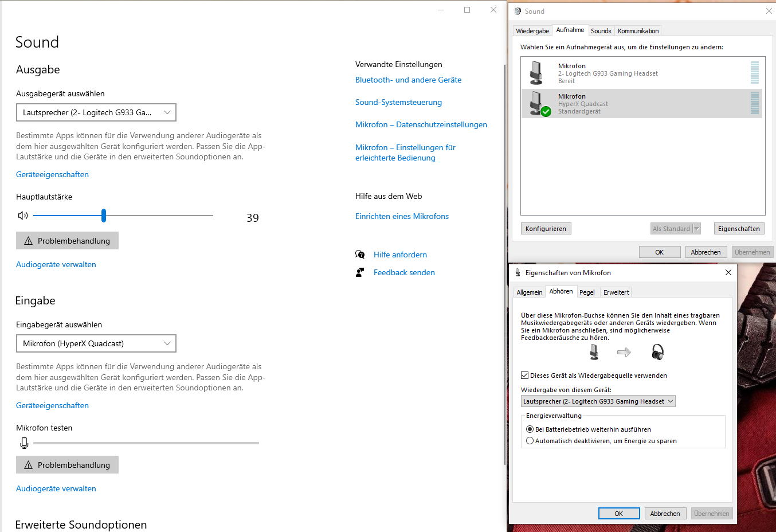This screenshot has width=776, height=532.
Task: Close the Sound control panel dialog
Action: coord(769,11)
